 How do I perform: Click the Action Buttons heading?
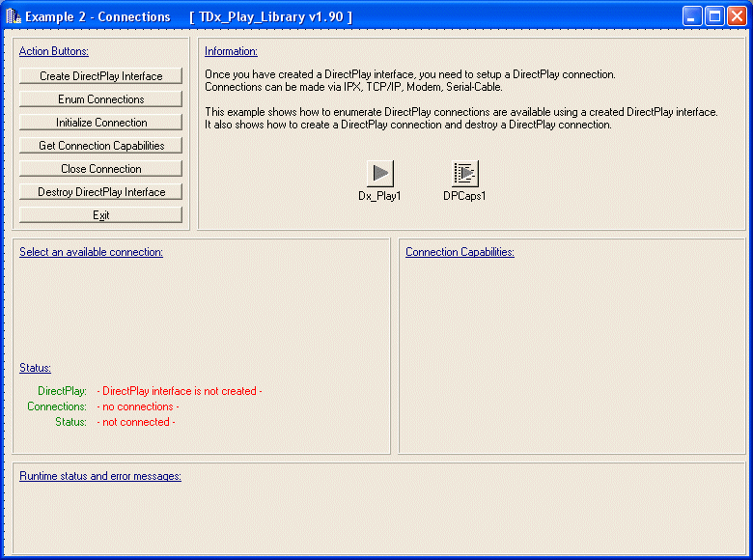pos(54,51)
